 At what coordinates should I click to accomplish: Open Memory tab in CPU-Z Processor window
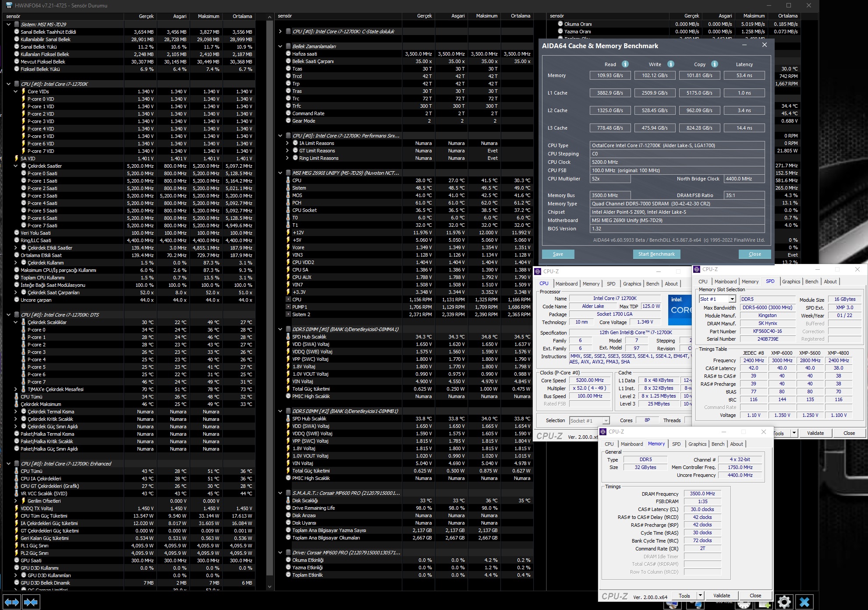click(591, 284)
